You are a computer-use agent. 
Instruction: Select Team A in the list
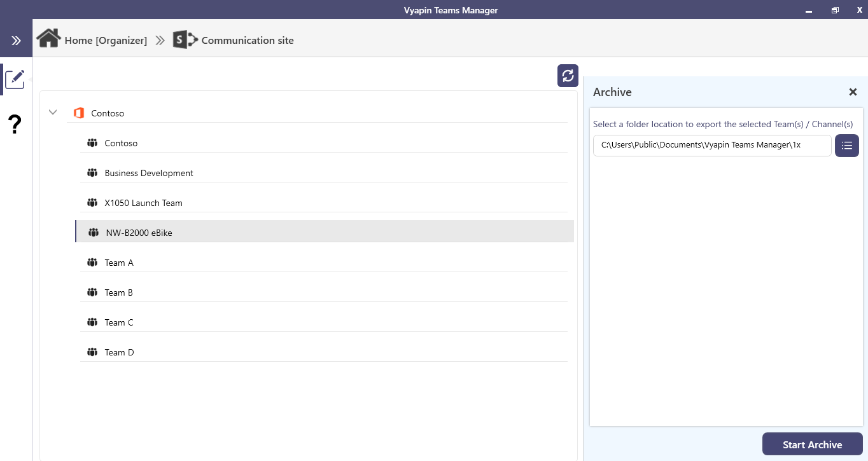point(323,263)
